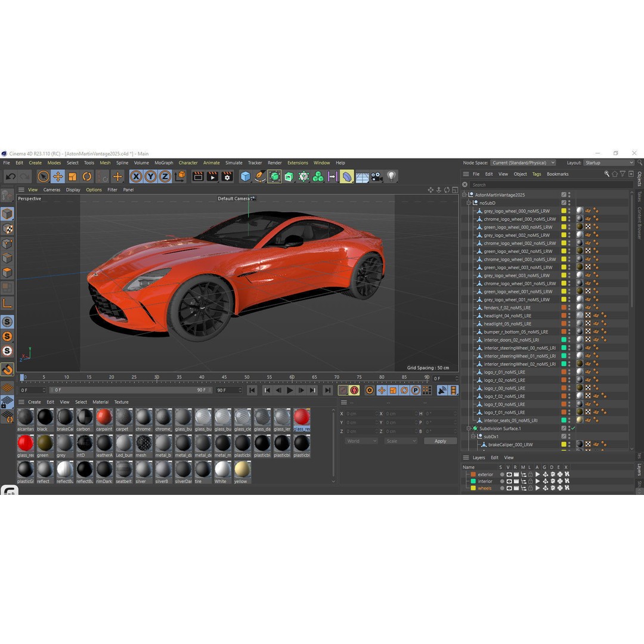
Task: Collapse the subDx1 tree node
Action: (x=473, y=436)
